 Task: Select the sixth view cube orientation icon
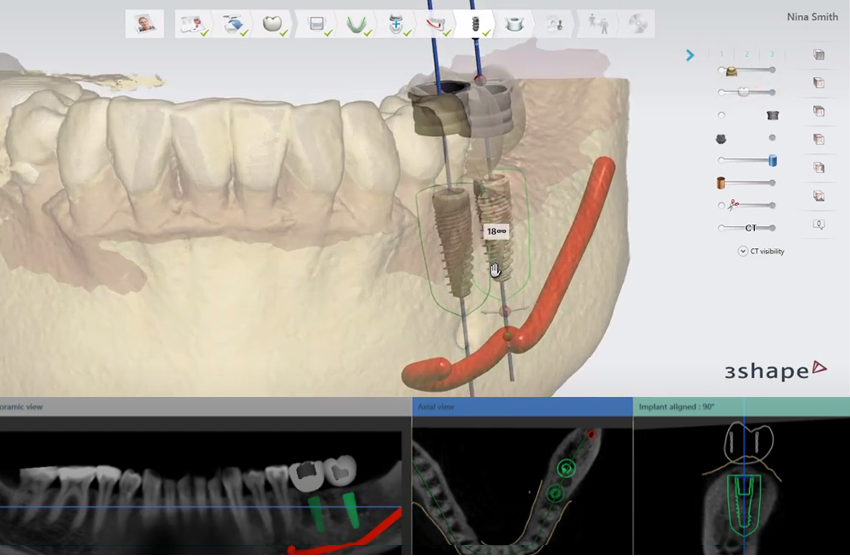point(819,196)
